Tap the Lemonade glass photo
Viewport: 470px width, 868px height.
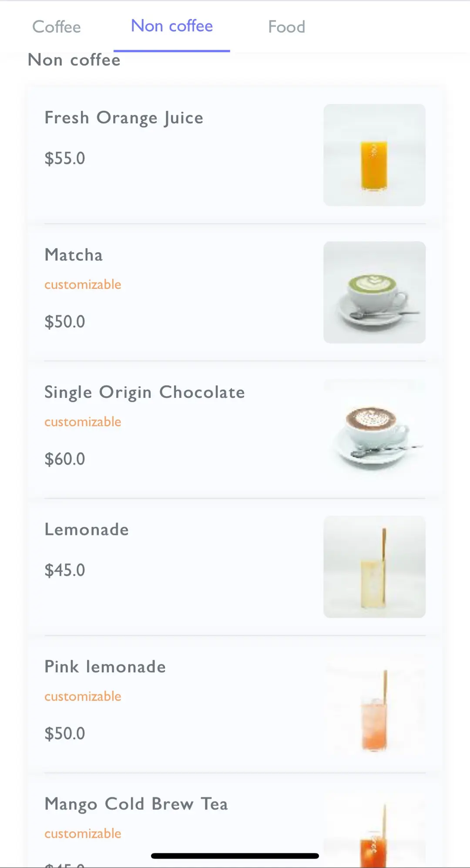[x=374, y=567]
